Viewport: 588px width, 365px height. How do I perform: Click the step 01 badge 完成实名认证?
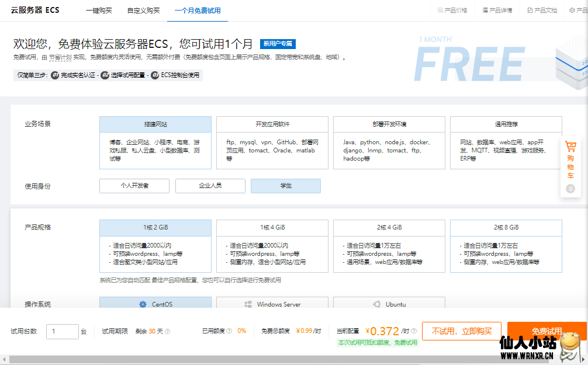55,75
